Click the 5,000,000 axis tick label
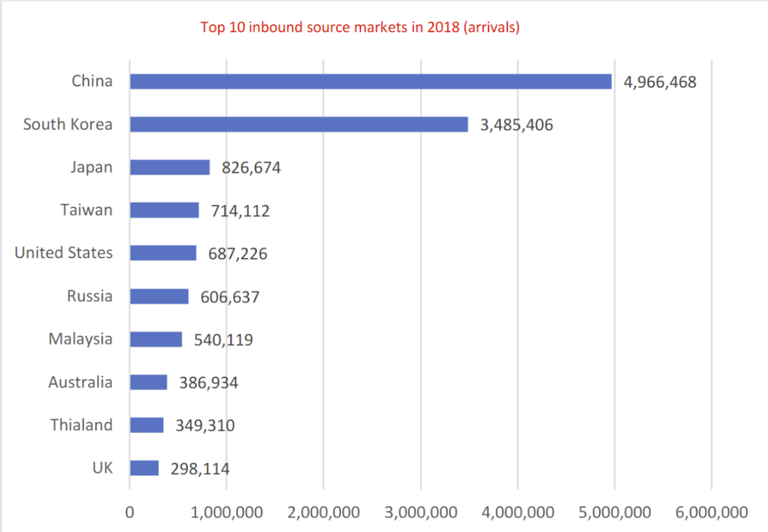 tap(614, 513)
